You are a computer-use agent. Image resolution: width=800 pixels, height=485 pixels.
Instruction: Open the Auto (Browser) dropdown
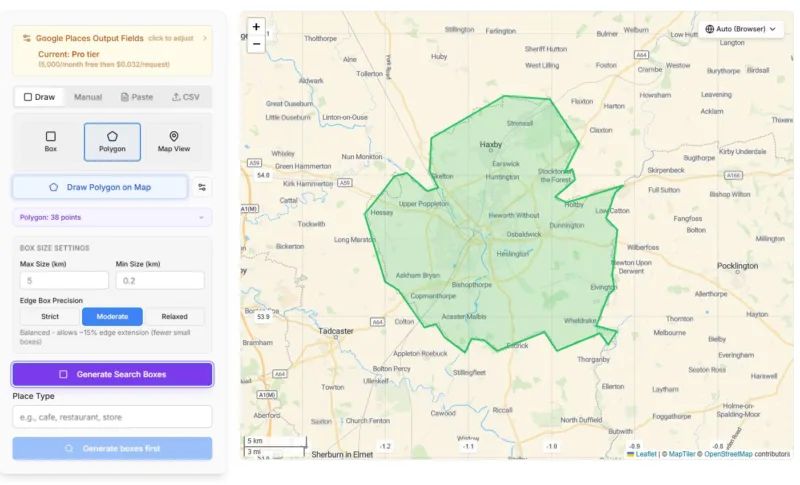[x=741, y=29]
